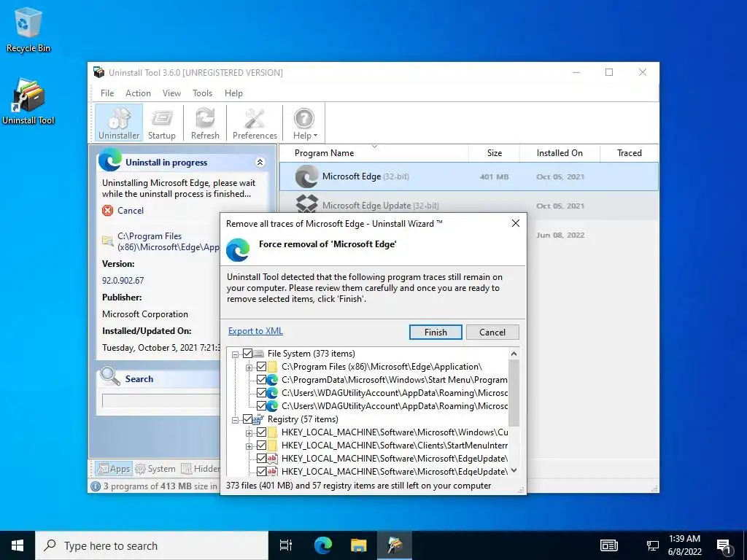Collapse the File System tree node

pos(235,354)
